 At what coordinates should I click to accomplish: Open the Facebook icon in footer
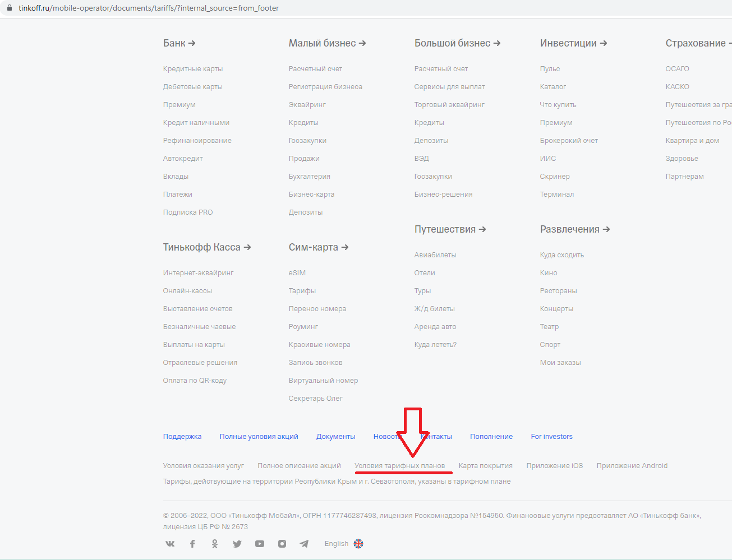[192, 544]
